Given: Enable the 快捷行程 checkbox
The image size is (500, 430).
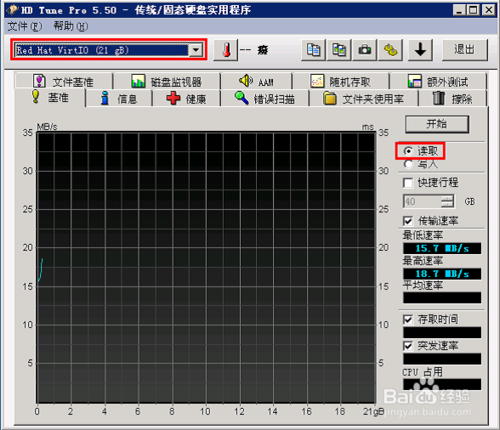Looking at the screenshot, I should point(408,183).
